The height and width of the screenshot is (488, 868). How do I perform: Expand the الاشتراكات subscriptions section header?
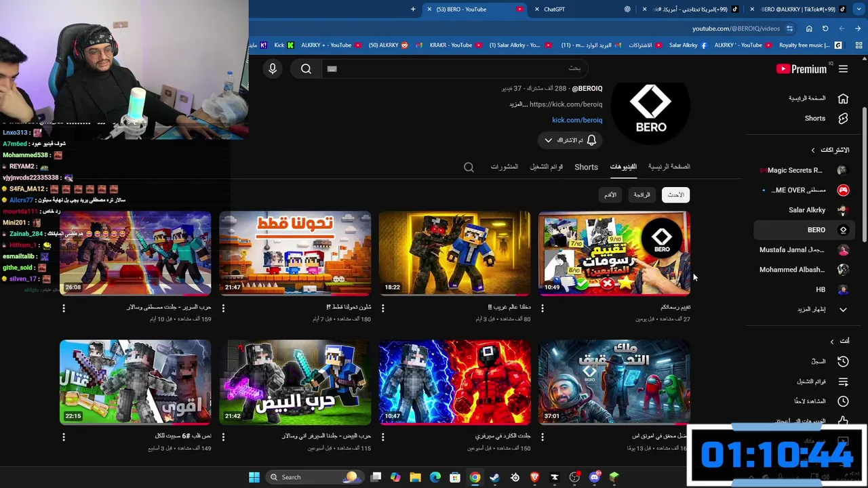pos(830,150)
